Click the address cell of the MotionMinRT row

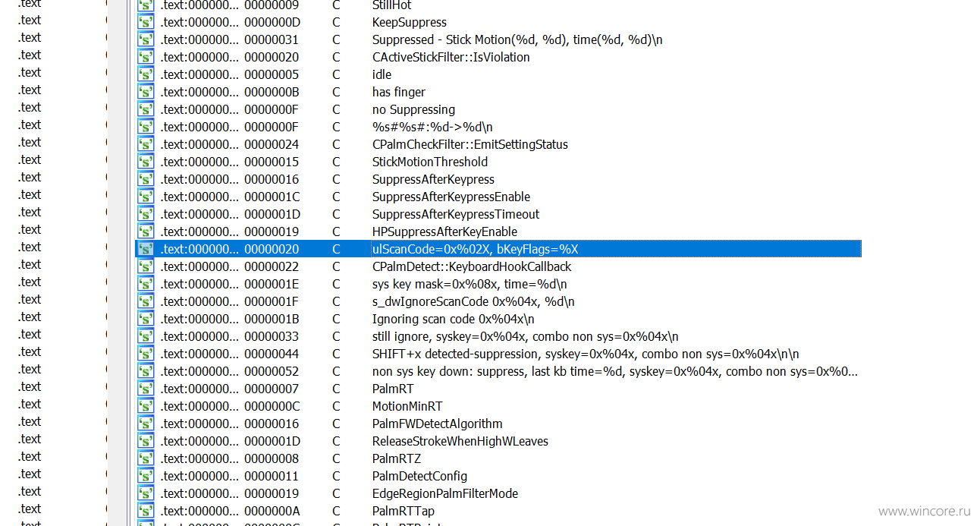pyautogui.click(x=199, y=406)
